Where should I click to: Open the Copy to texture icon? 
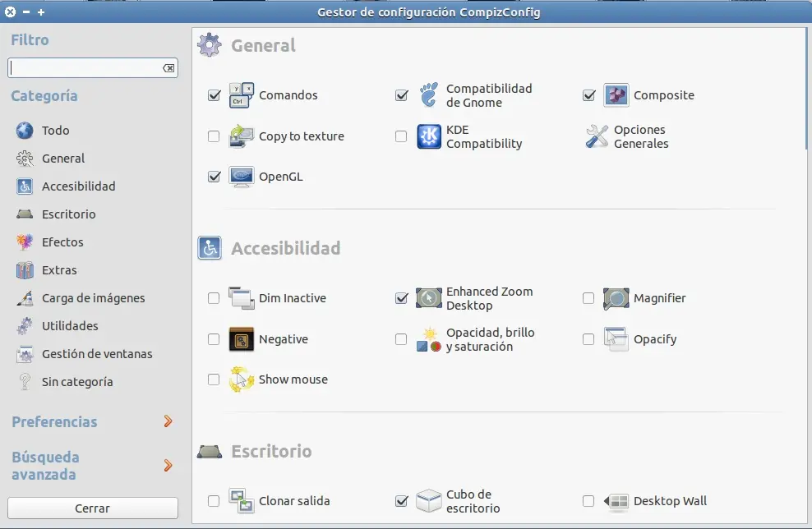pos(242,136)
